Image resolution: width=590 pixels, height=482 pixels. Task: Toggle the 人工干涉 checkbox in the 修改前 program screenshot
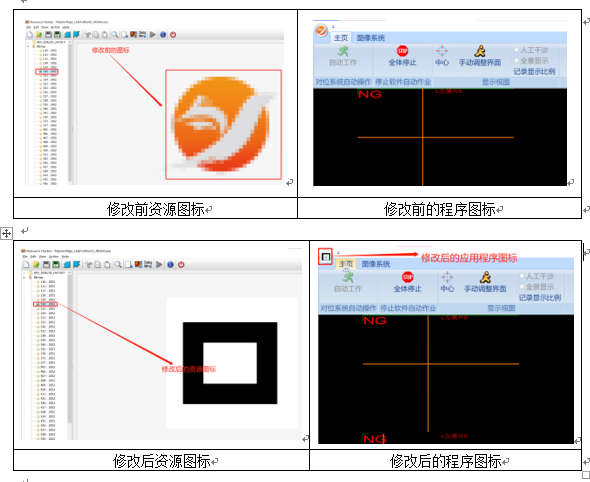pyautogui.click(x=517, y=50)
